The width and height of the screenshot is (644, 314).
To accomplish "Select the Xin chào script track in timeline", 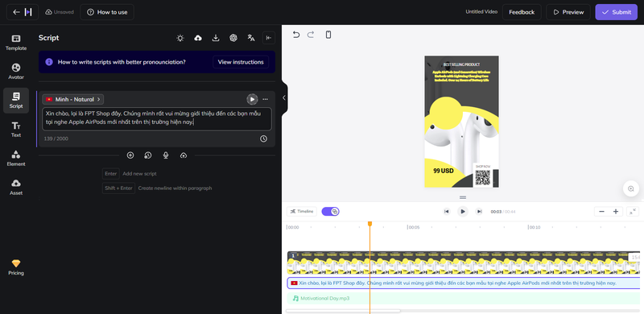I will [x=464, y=283].
